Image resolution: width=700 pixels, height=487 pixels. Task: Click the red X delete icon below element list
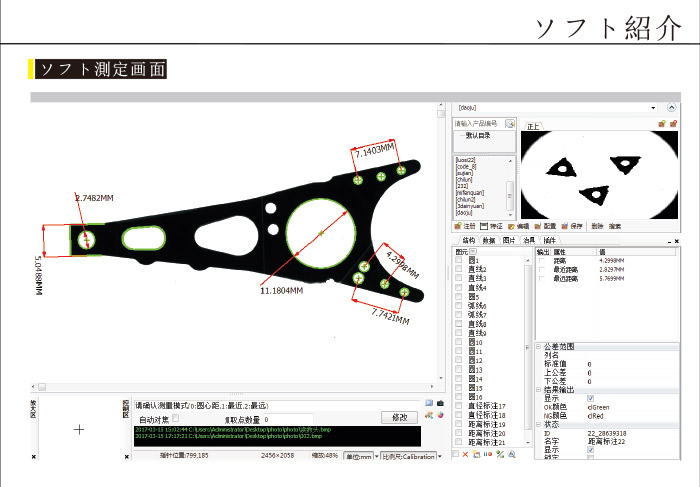click(x=465, y=454)
